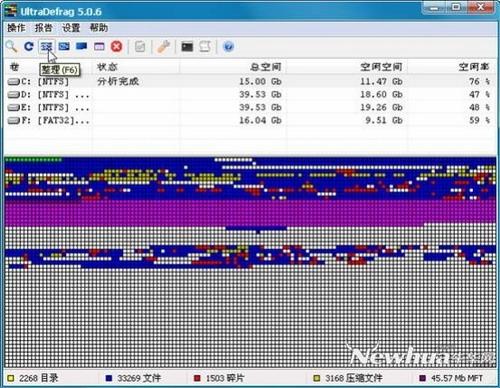Click the 47 % free ratio cell

tap(479, 95)
